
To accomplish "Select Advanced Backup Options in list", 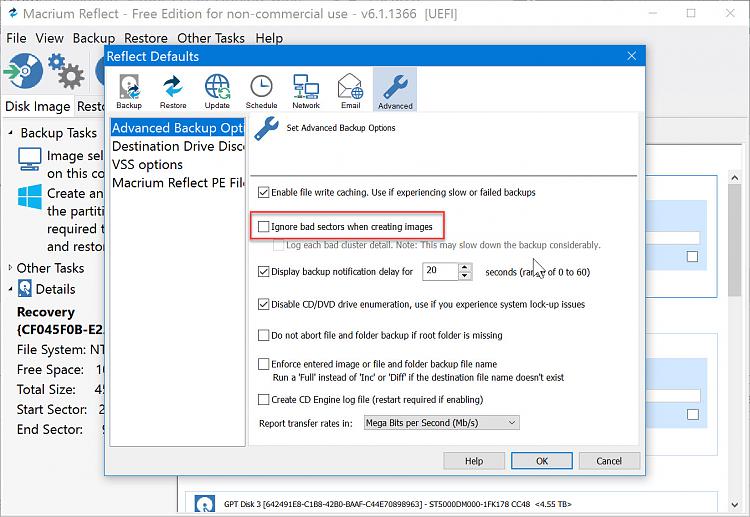I will [x=177, y=128].
